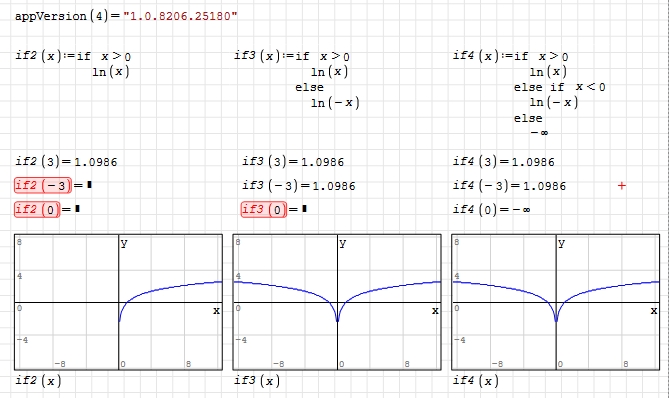Click the empty result placeholder after if2(−3)
Image resolution: width=669 pixels, height=398 pixels.
click(90, 185)
